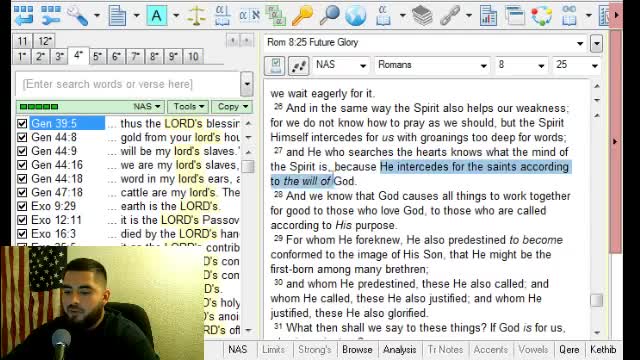This screenshot has height=360, width=640.
Task: Open the Tools menu button
Action: [189, 107]
